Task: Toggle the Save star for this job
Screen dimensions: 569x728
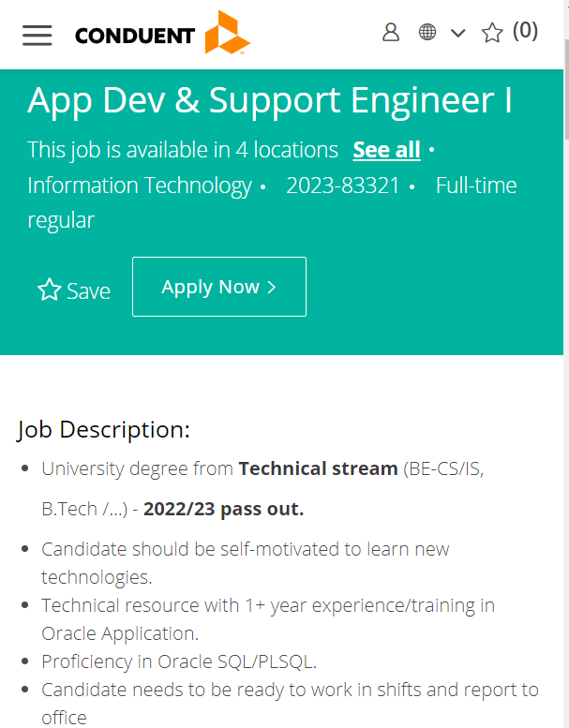Action: coord(50,290)
